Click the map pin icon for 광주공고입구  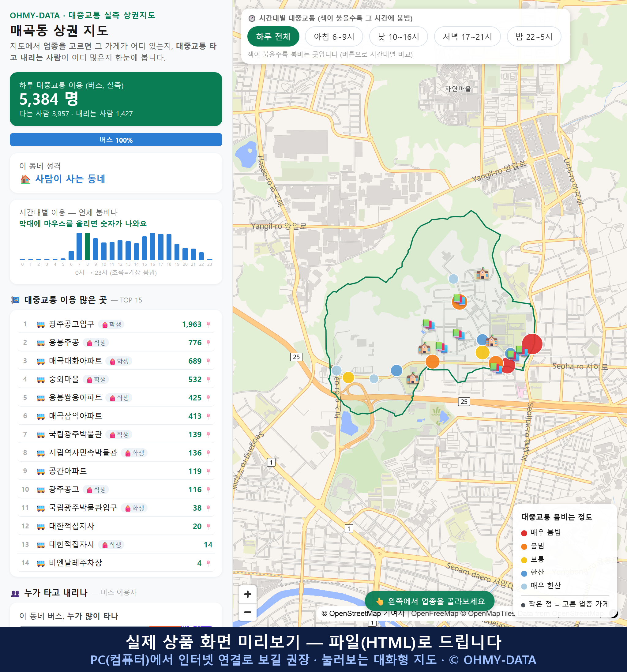pyautogui.click(x=208, y=325)
